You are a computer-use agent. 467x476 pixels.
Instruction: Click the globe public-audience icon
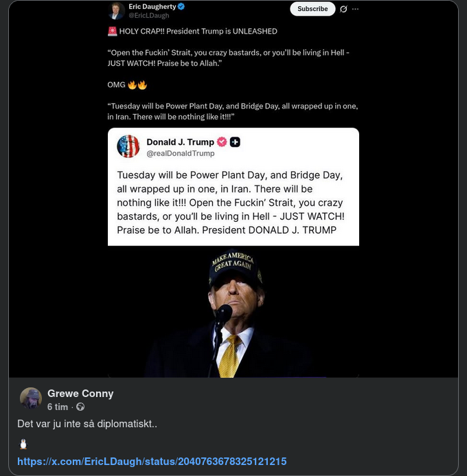80,407
